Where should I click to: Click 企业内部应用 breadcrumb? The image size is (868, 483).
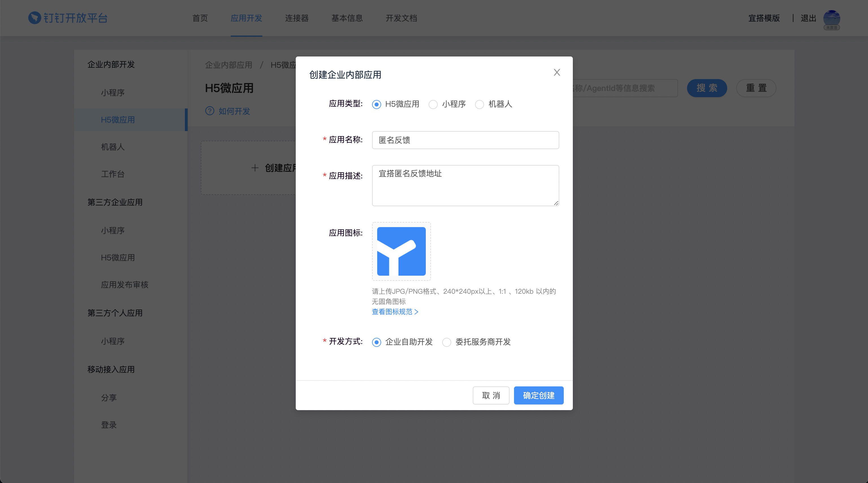[228, 65]
